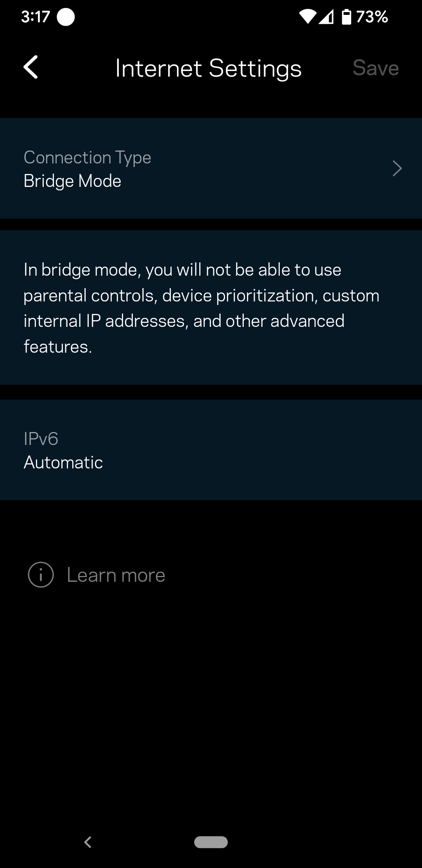The height and width of the screenshot is (868, 422).
Task: Tap the Bridge Mode value text
Action: [73, 181]
